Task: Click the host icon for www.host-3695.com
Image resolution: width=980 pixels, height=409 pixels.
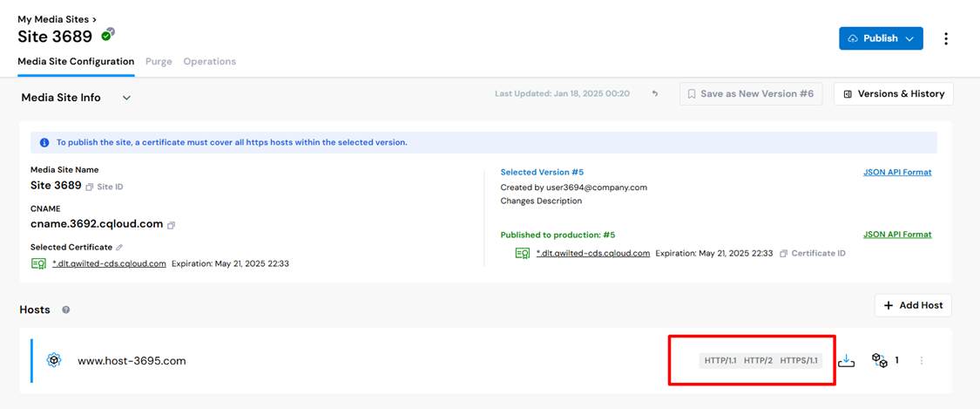Action: point(54,360)
